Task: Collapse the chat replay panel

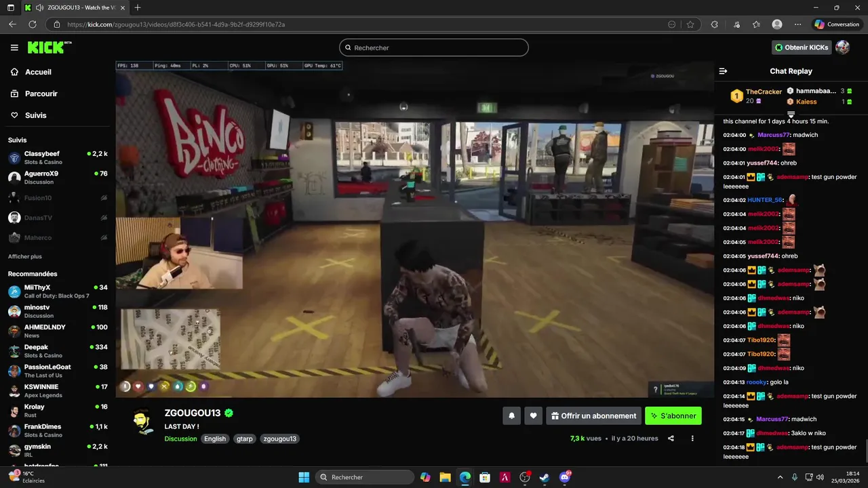Action: coord(723,71)
